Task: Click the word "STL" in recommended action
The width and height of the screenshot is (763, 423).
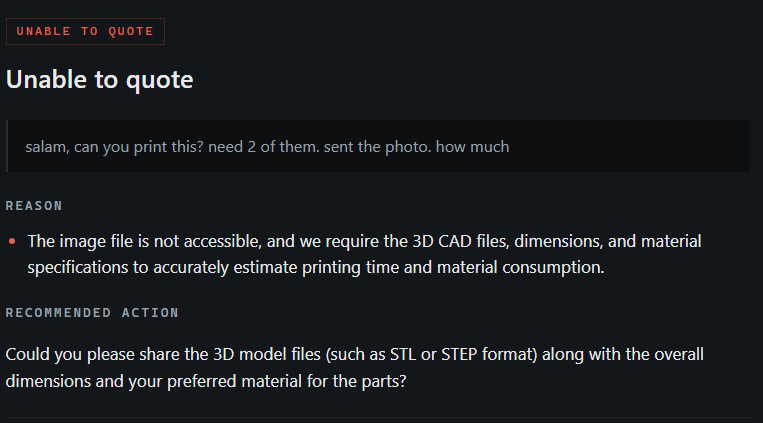Action: [403, 354]
